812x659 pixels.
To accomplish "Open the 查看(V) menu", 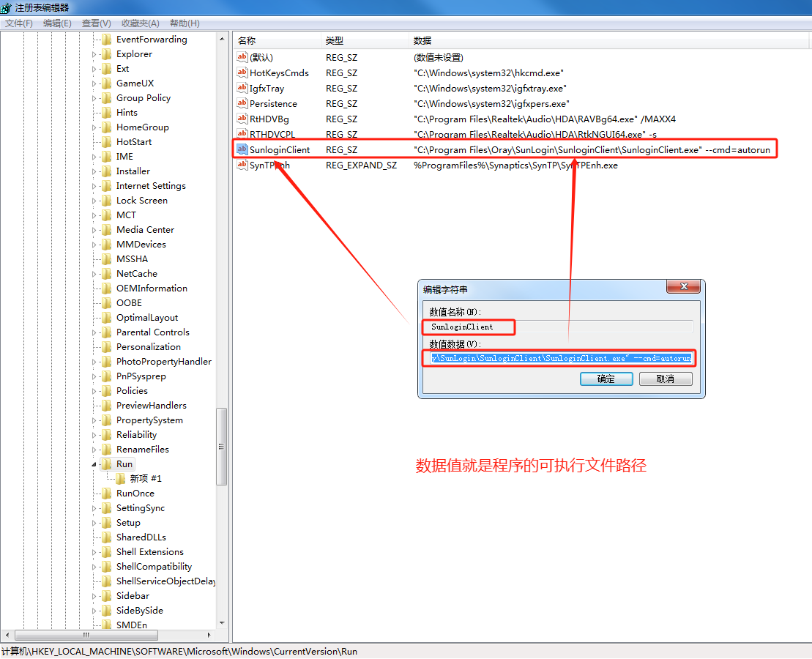I will [x=97, y=23].
